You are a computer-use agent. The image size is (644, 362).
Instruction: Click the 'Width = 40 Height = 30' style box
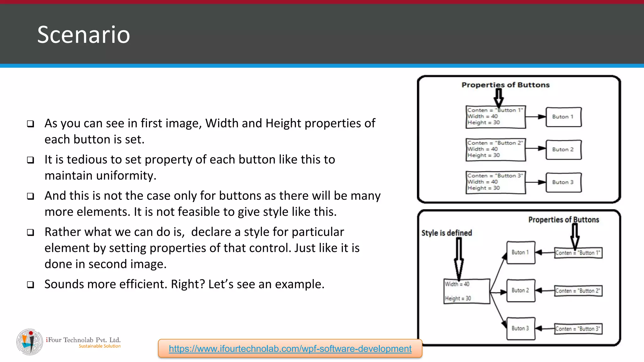pos(467,291)
